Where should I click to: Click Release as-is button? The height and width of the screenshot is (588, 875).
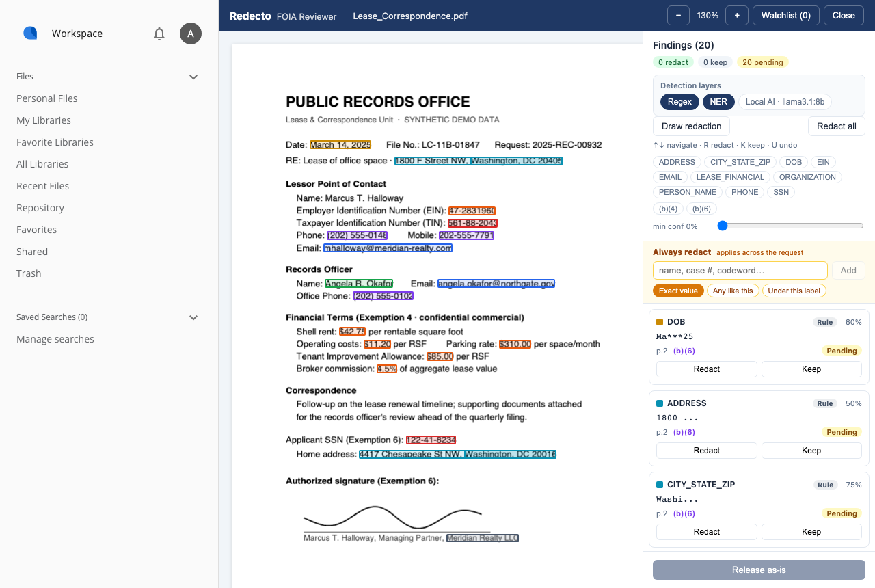[759, 570]
